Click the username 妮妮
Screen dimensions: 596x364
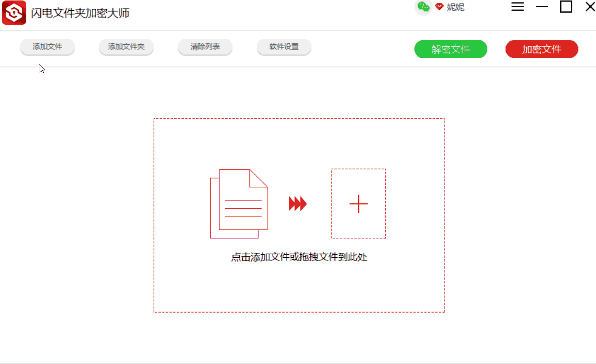456,7
